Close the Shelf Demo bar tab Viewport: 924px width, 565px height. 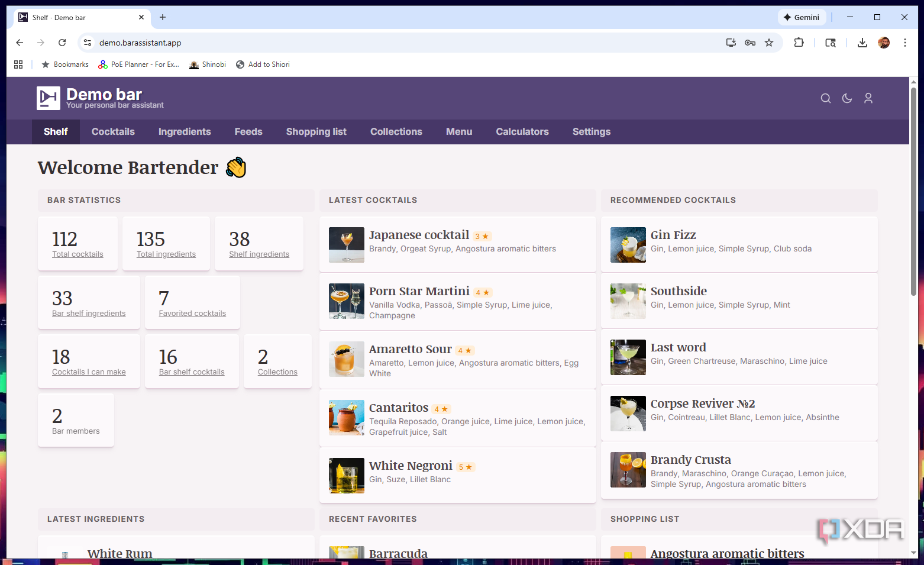coord(141,17)
